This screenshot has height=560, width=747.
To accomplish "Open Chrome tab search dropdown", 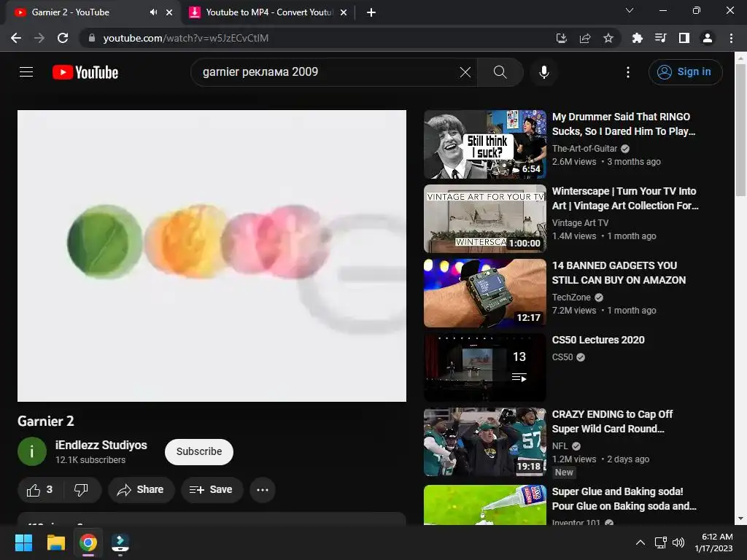I will pyautogui.click(x=629, y=10).
